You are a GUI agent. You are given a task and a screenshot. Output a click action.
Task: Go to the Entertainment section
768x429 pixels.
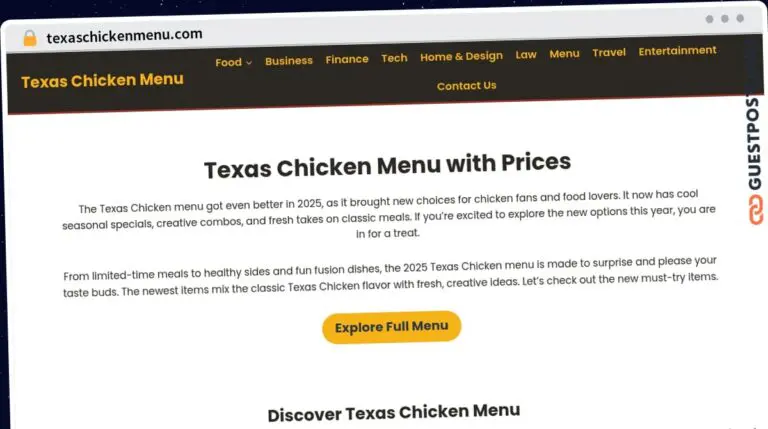(x=677, y=50)
